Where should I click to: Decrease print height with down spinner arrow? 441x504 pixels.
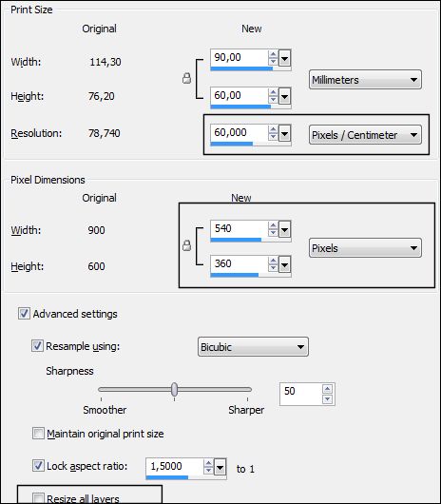273,99
